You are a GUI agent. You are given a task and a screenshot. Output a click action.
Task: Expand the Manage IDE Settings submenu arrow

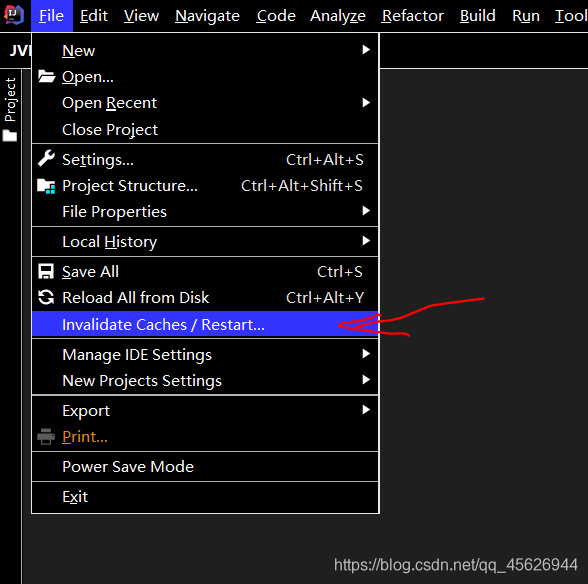(366, 354)
